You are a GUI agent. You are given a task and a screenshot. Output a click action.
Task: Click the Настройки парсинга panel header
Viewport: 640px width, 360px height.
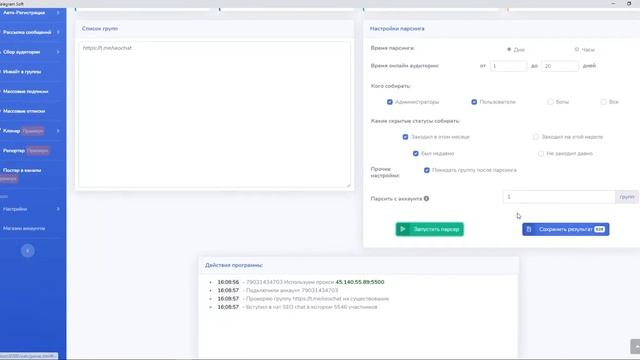pyautogui.click(x=397, y=29)
